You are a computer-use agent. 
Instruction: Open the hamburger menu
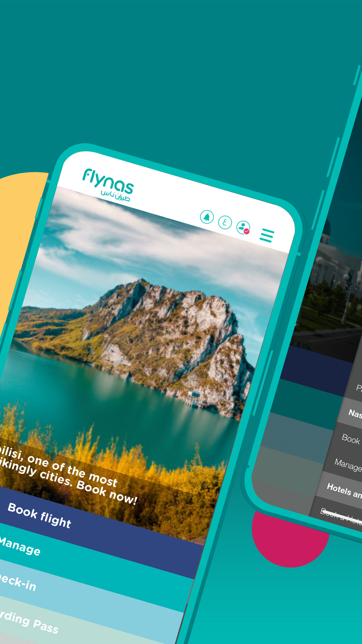(x=267, y=235)
